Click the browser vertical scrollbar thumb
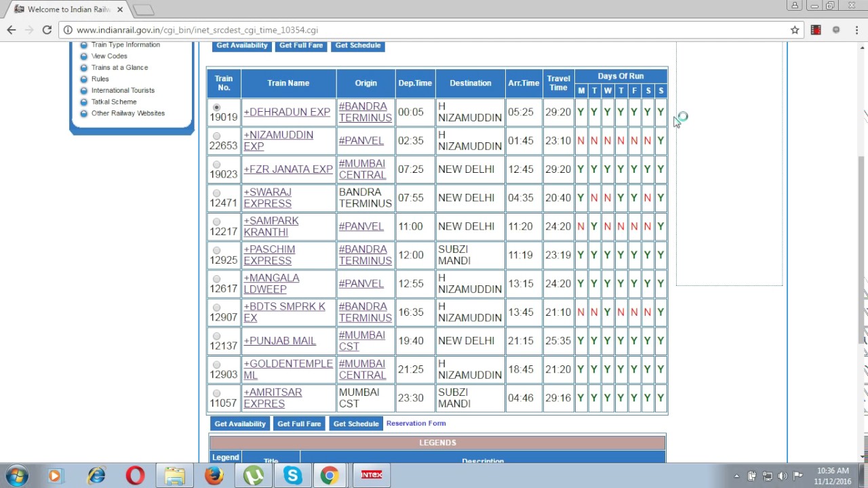The image size is (868, 488). coord(861,249)
